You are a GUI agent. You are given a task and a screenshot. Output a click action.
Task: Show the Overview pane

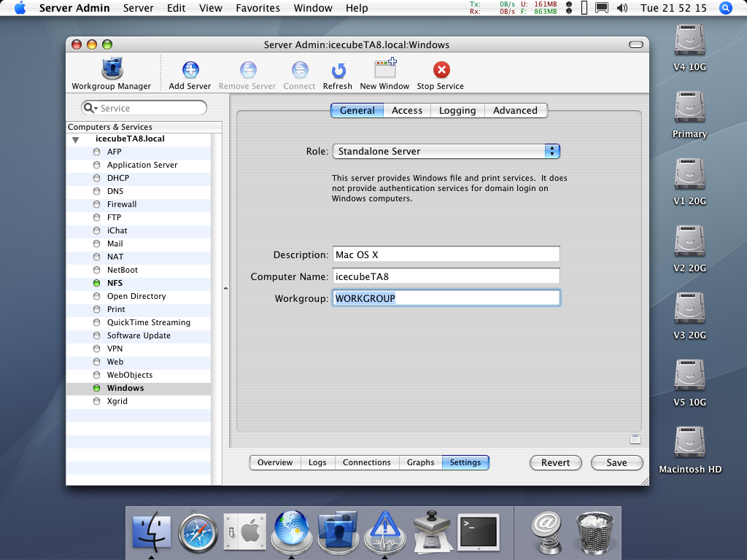coord(275,462)
